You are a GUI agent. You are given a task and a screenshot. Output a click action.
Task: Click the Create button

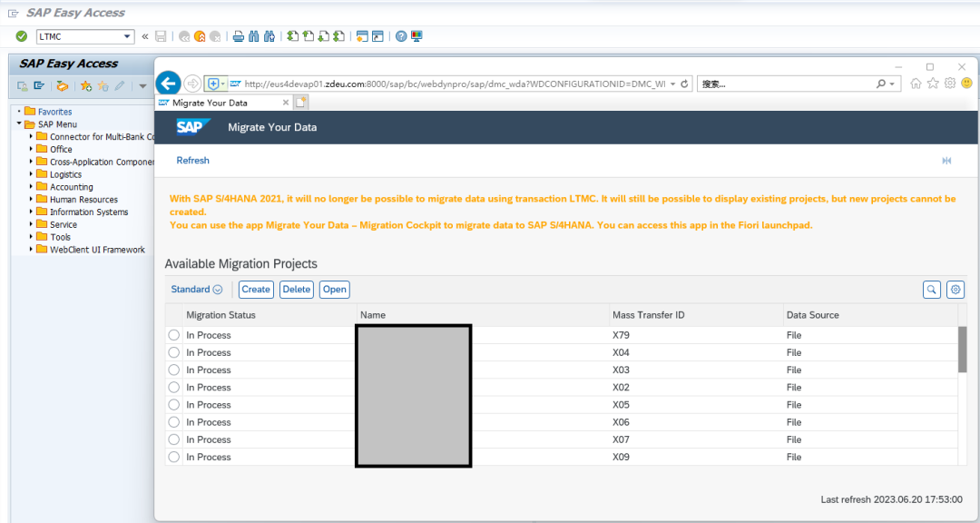tap(256, 290)
